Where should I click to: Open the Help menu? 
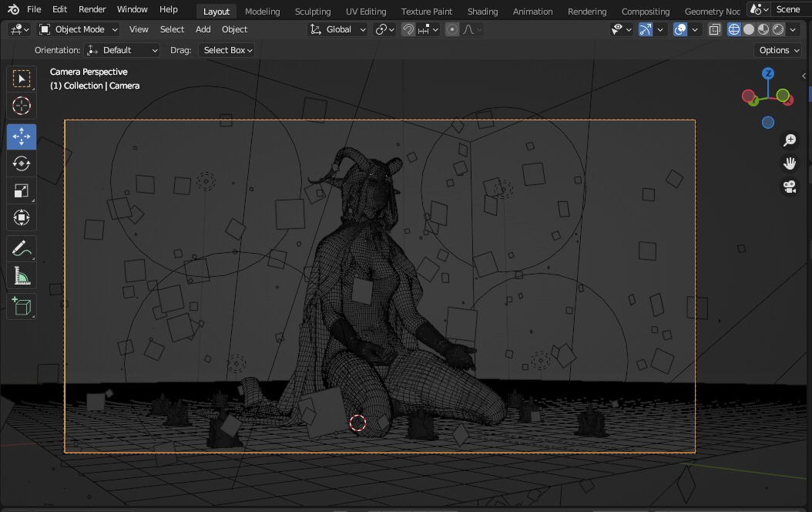pos(168,9)
